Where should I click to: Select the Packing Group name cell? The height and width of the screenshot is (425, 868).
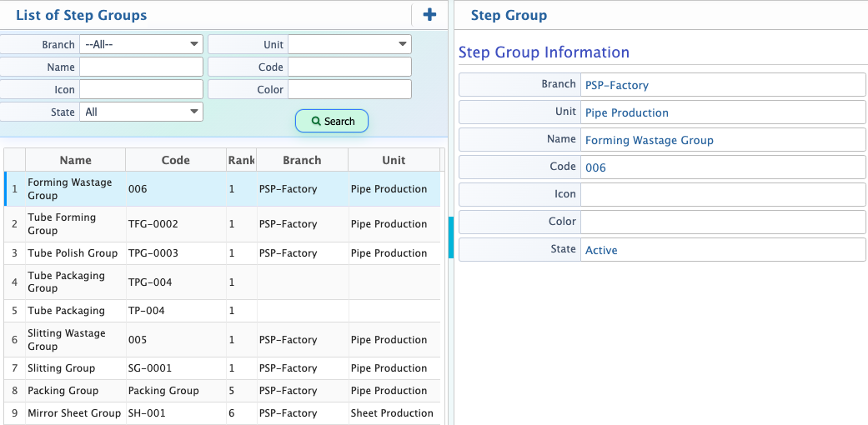(x=76, y=391)
